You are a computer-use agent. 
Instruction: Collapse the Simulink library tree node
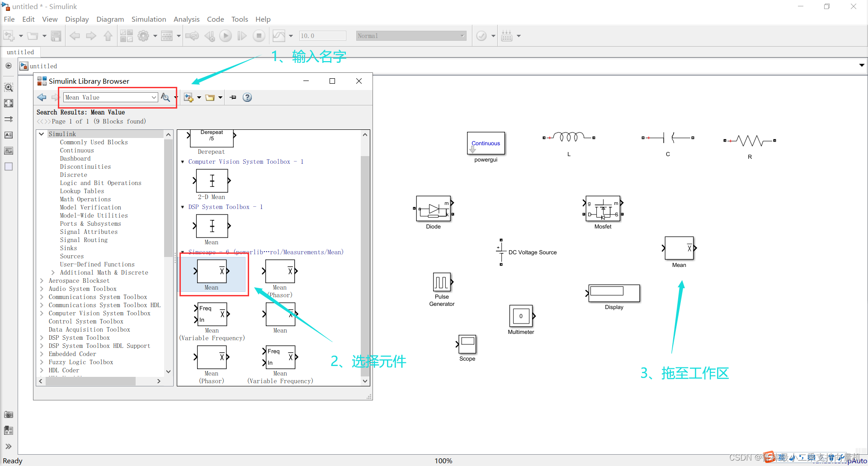click(x=42, y=134)
